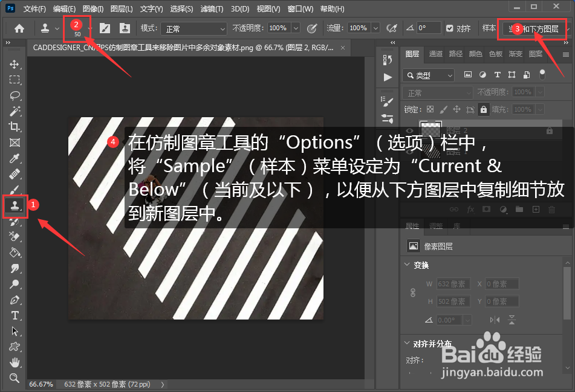Open the Properties panel options menu
The height and width of the screenshot is (392, 575).
click(565, 227)
